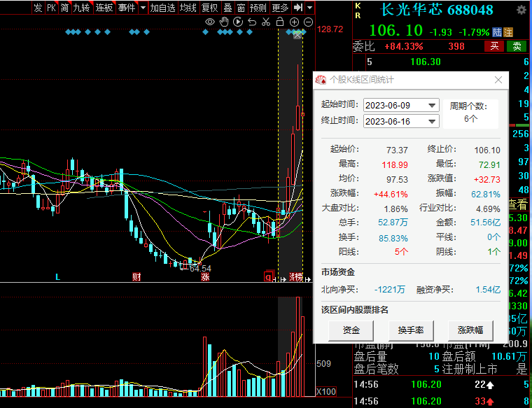Toggle the chart lock icon

[x=281, y=22]
